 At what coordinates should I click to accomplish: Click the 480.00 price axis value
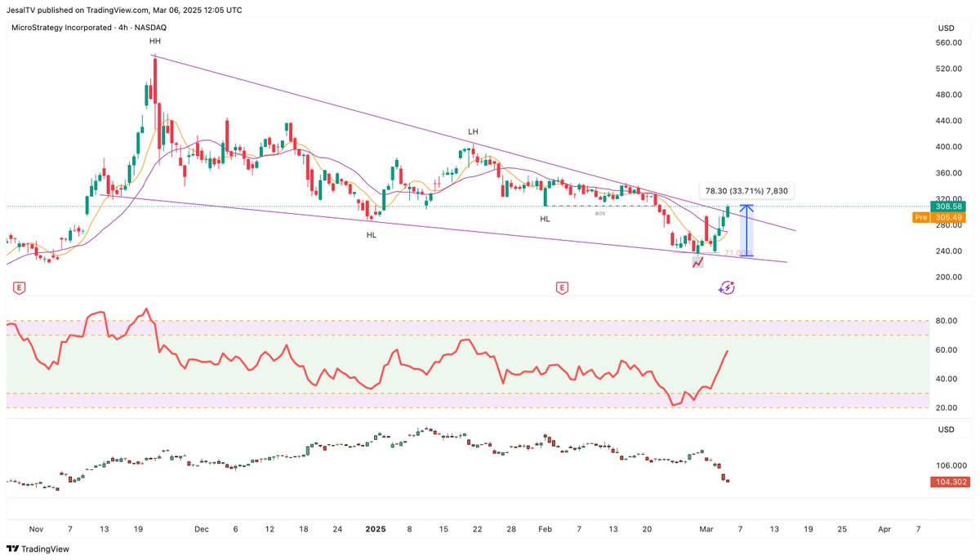coord(949,95)
